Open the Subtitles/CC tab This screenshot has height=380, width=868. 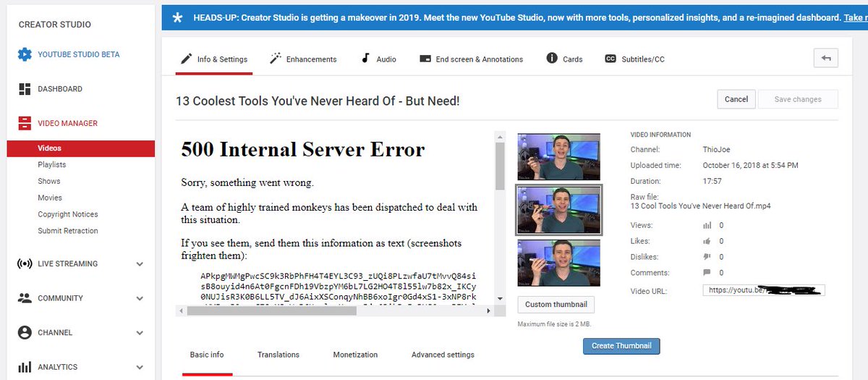[x=635, y=59]
